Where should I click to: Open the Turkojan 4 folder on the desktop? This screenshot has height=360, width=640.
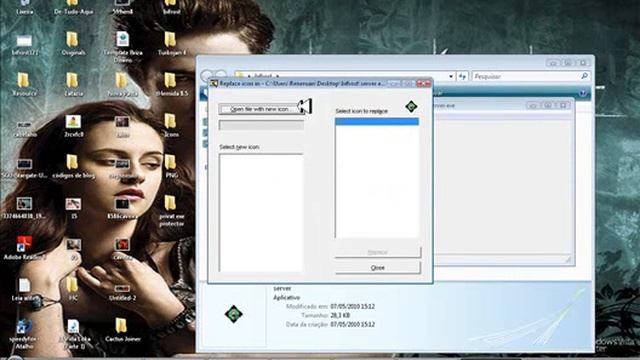coord(171,44)
